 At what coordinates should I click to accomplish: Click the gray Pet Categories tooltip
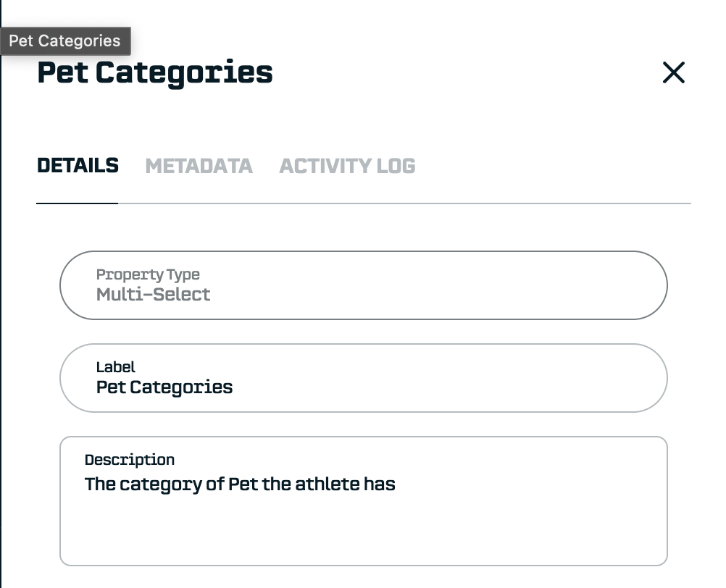point(65,41)
